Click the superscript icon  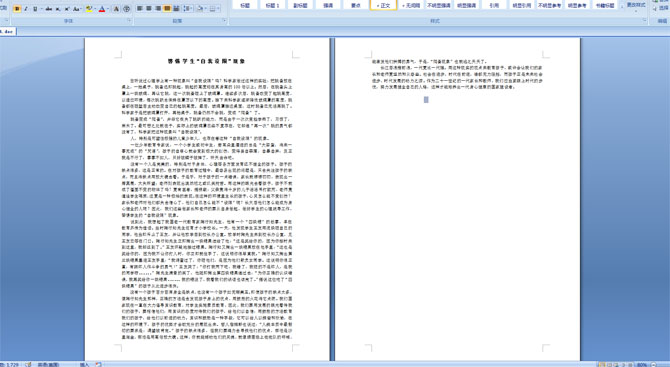67,9
